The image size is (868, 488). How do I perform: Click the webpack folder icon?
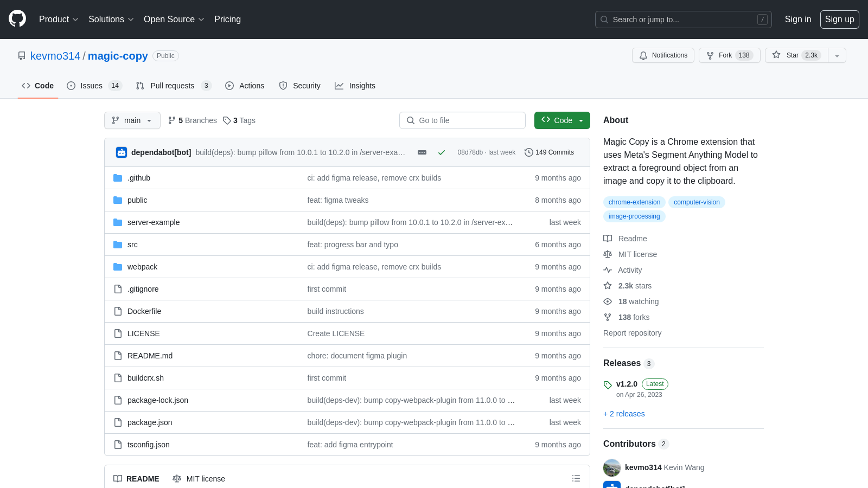click(118, 267)
